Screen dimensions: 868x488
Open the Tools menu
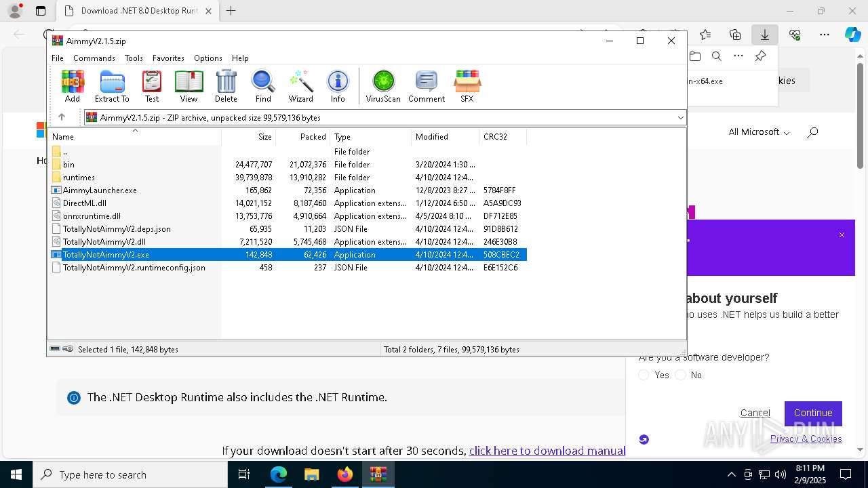pos(134,58)
